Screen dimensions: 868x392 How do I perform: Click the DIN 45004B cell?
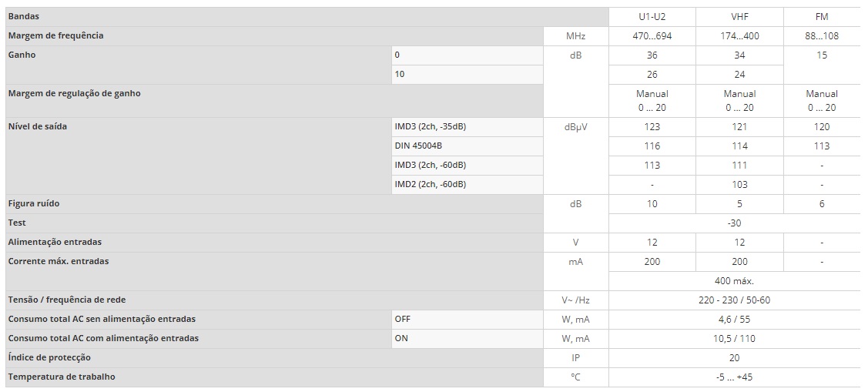[468, 146]
